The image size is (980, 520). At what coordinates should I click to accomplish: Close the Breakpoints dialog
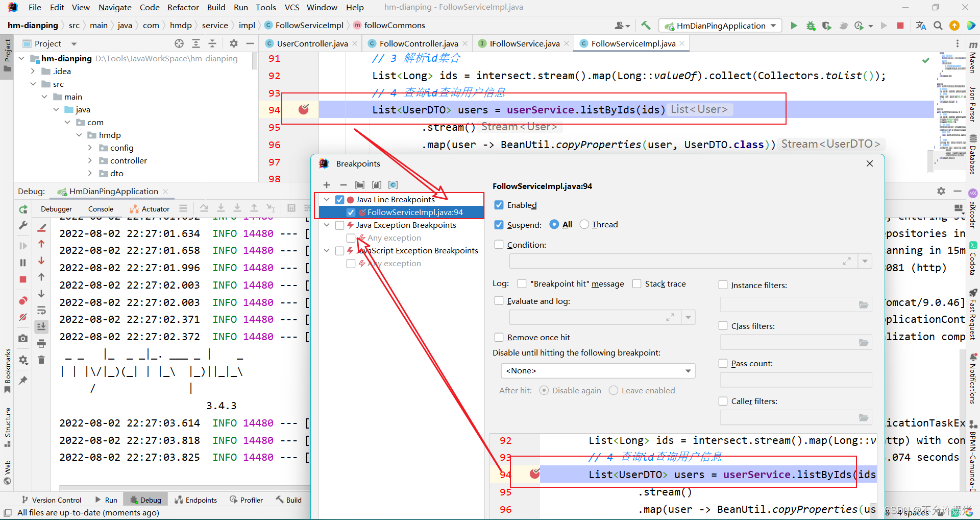point(870,163)
